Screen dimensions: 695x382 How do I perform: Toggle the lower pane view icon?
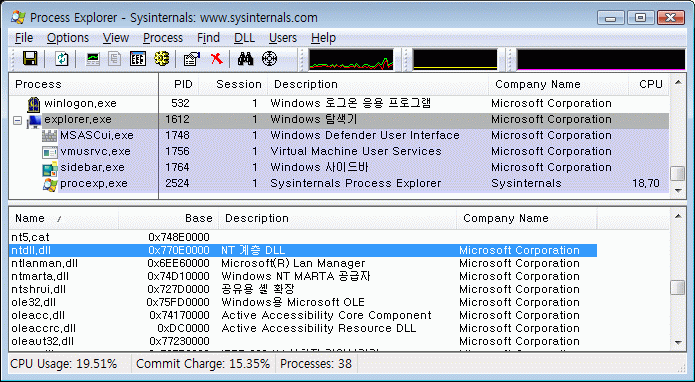(138, 58)
